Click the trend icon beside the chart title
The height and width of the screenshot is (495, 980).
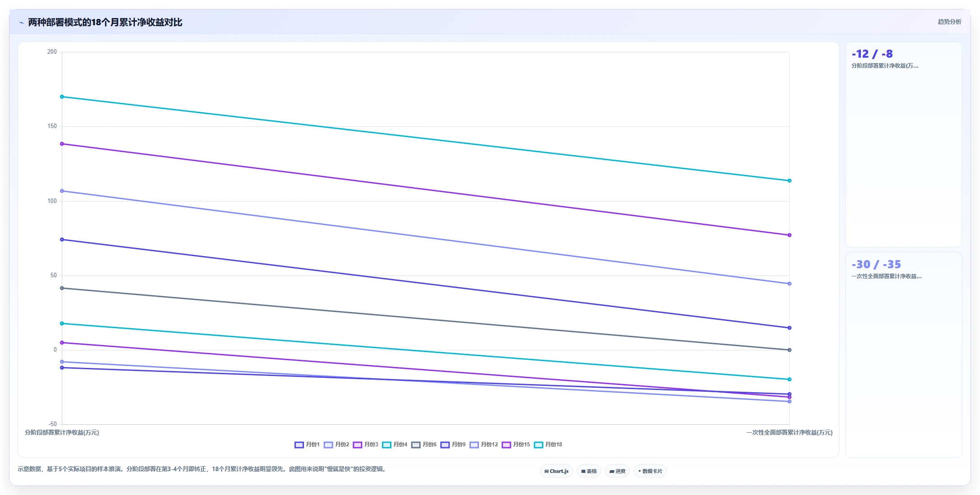21,23
